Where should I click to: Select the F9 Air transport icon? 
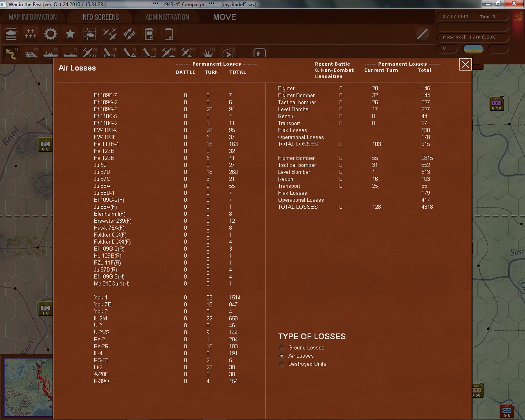pyautogui.click(x=169, y=53)
